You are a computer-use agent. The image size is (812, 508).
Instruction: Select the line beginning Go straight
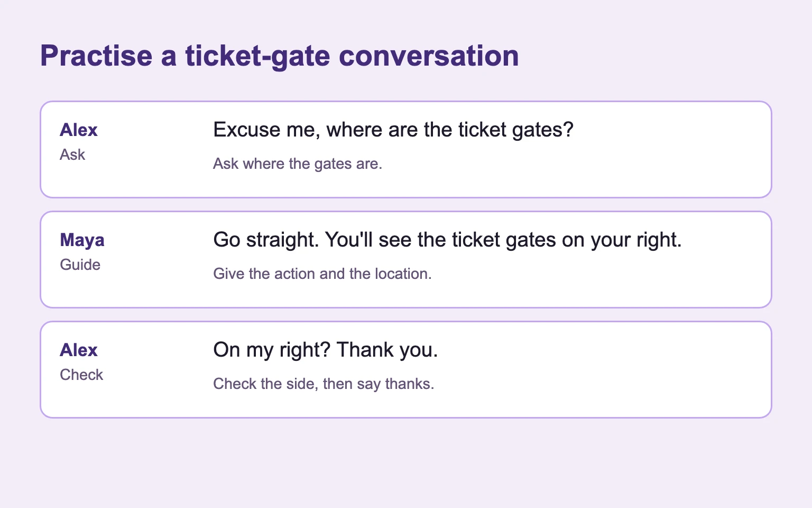(447, 240)
